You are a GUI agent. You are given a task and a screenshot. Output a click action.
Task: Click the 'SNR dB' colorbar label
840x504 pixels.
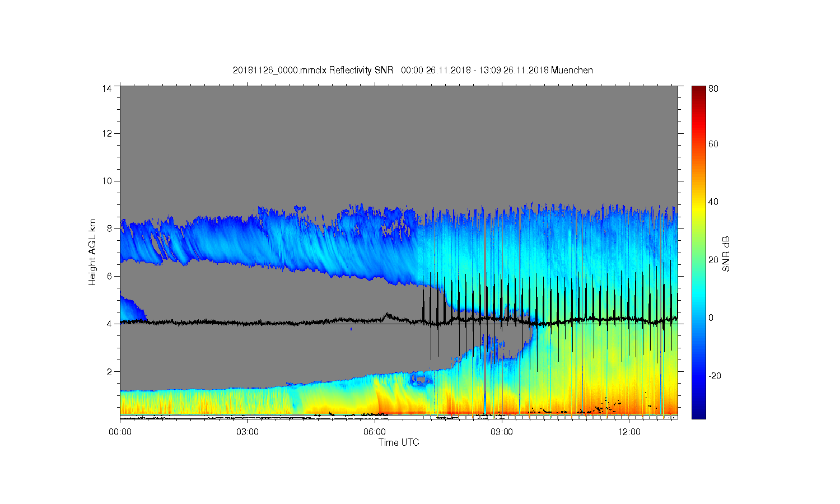click(x=726, y=254)
